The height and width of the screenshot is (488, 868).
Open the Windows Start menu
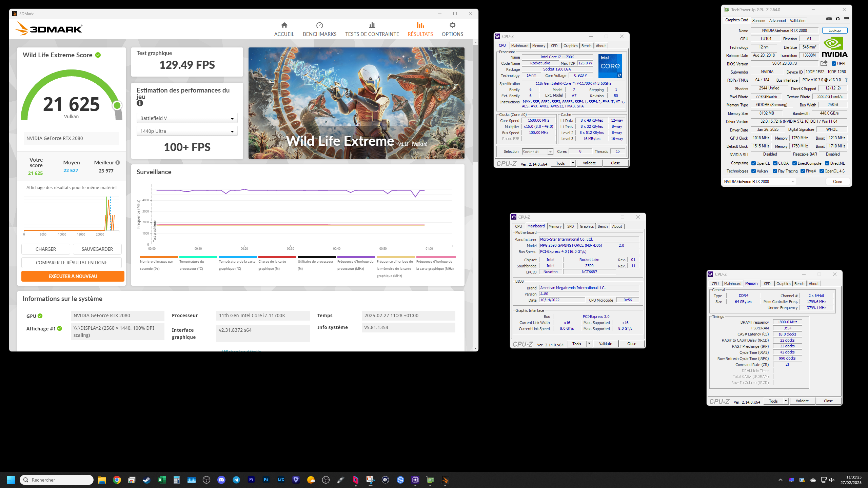pos(11,480)
